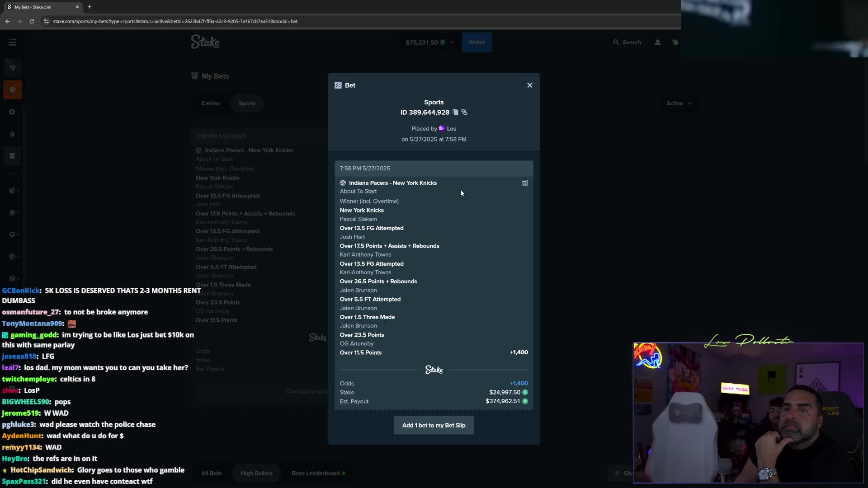Click the $24,997.50 stake amount

click(x=505, y=392)
